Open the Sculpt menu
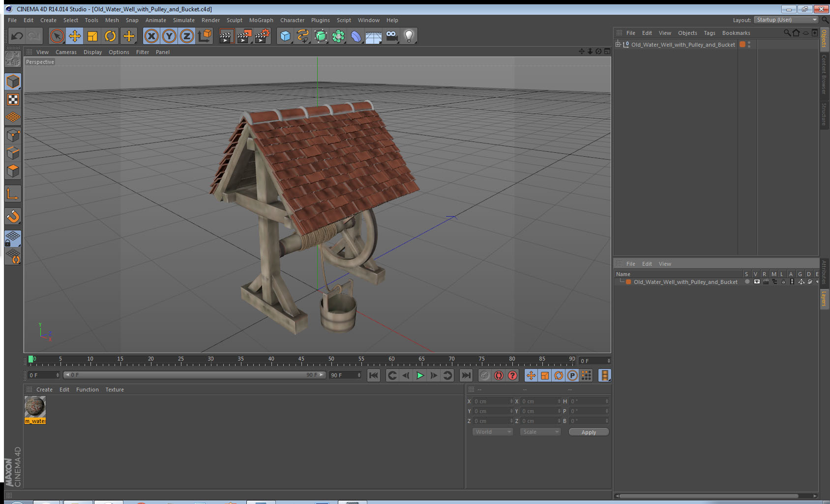The width and height of the screenshot is (830, 504). pyautogui.click(x=235, y=20)
